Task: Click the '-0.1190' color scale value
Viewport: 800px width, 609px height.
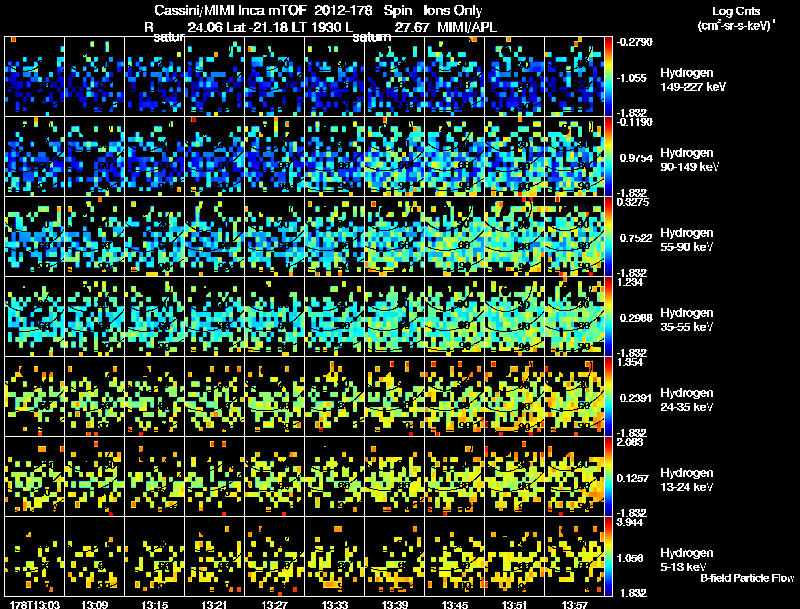Action: coord(634,122)
